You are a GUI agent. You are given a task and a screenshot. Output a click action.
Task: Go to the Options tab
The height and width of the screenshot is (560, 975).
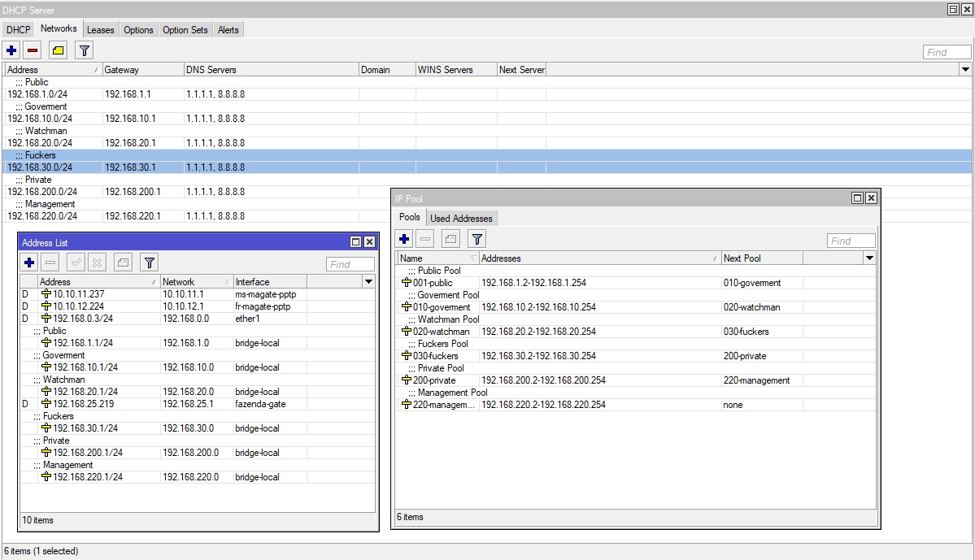point(139,30)
